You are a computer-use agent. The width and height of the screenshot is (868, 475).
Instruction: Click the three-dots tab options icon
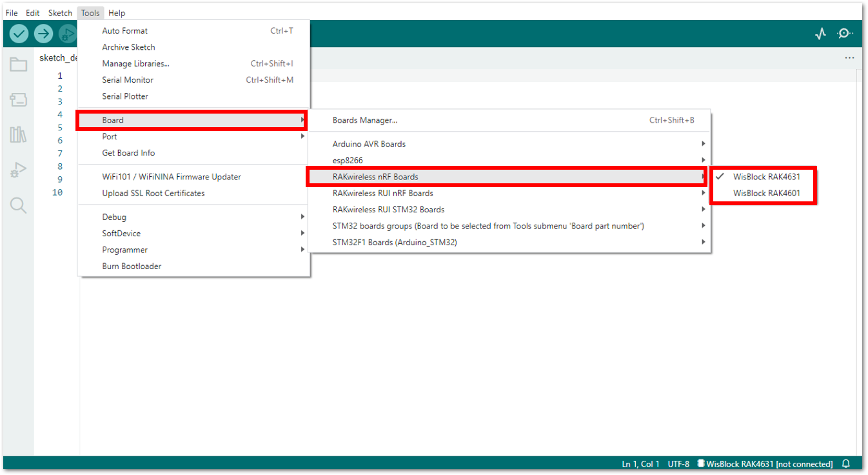849,58
